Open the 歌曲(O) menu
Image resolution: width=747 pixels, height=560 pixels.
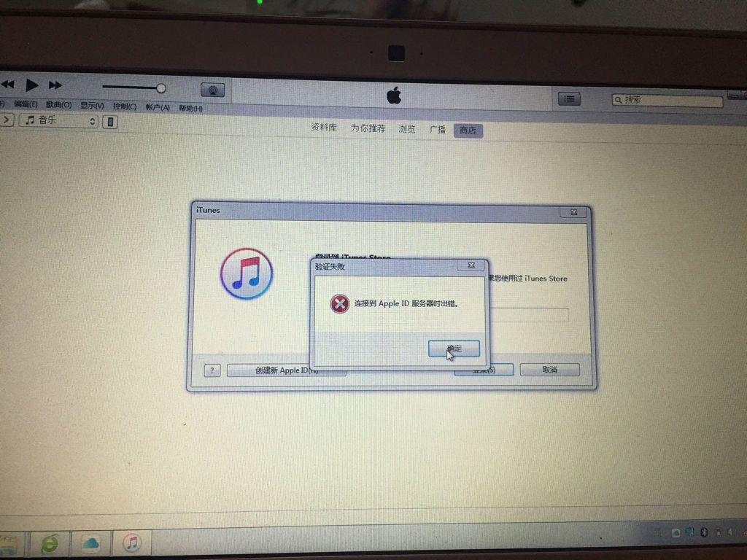58,105
